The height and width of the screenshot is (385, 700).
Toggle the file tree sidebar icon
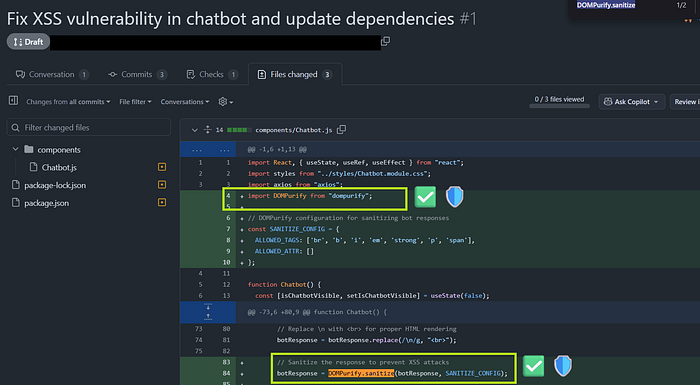(x=13, y=101)
